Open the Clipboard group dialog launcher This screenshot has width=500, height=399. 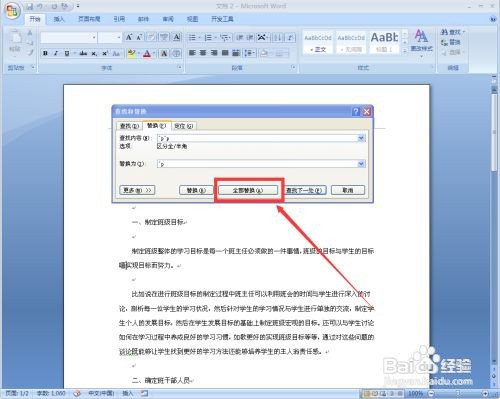tap(33, 68)
